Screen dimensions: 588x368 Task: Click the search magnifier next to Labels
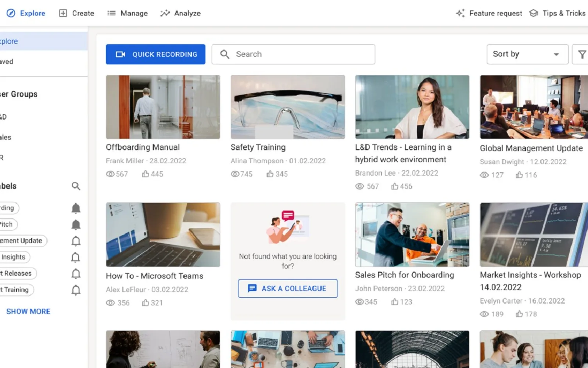(x=76, y=186)
